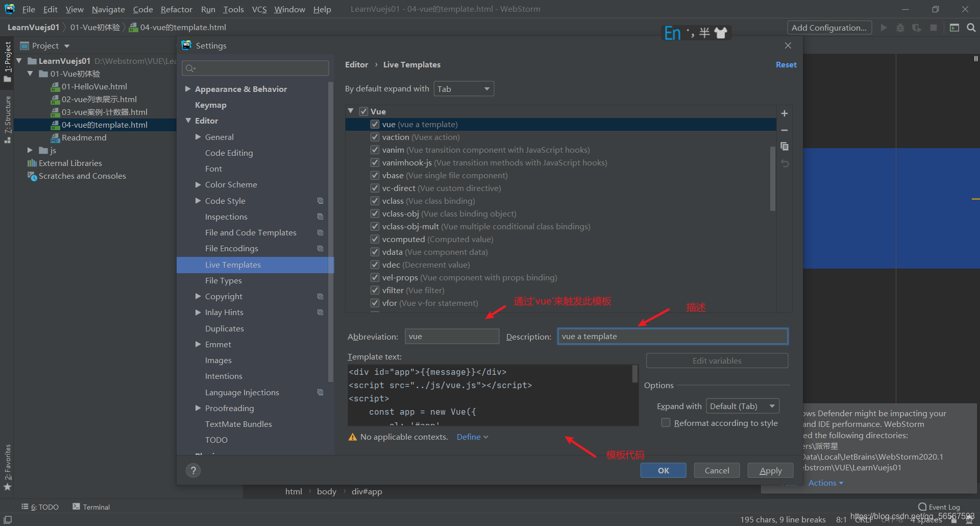Viewport: 980px width, 526px height.
Task: Remove selected template with minus icon
Action: (785, 130)
